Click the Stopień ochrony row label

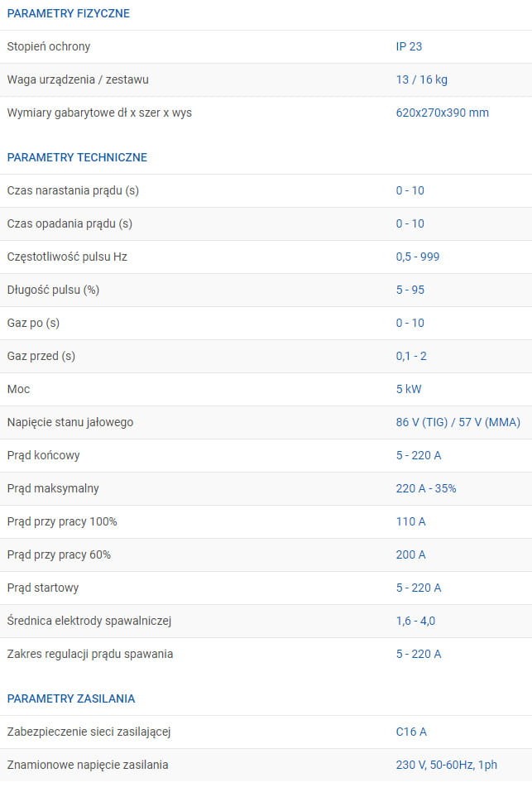point(49,46)
